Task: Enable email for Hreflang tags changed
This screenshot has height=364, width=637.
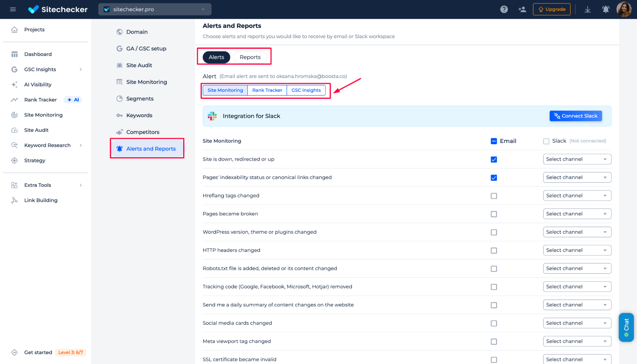Action: coord(494,196)
